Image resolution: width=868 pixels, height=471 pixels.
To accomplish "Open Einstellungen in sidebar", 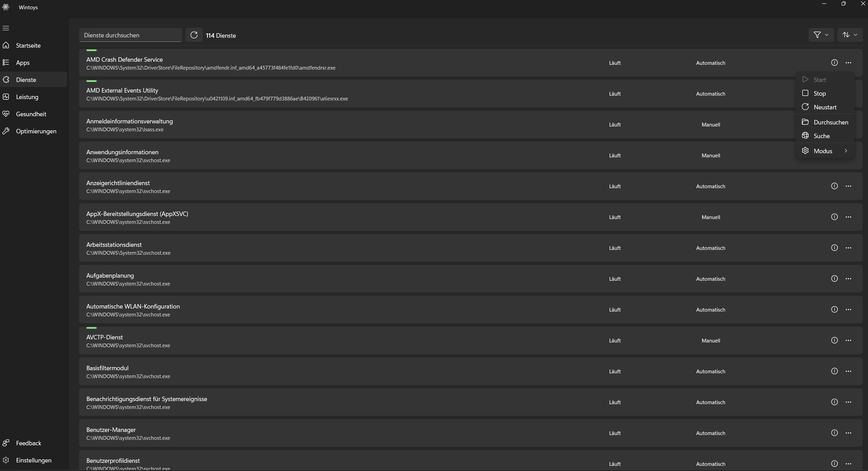I will [34, 460].
